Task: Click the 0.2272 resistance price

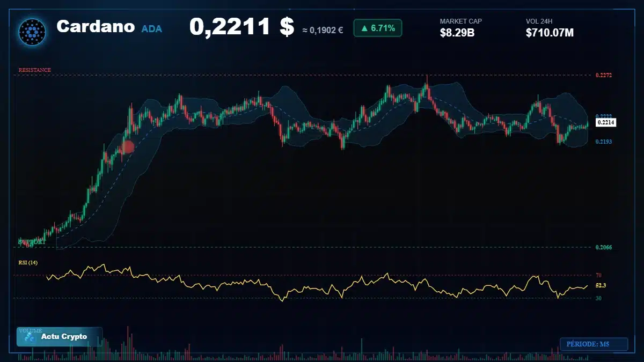Action: coord(604,76)
